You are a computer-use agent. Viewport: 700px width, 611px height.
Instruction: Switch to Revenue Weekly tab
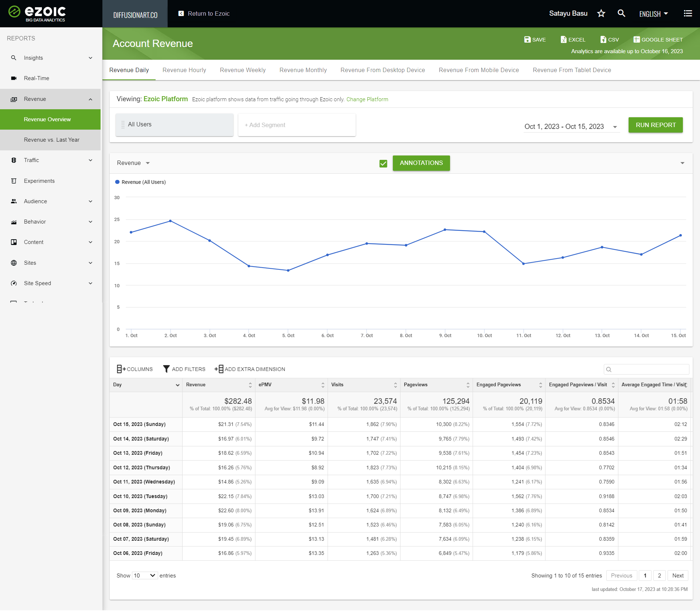click(243, 70)
